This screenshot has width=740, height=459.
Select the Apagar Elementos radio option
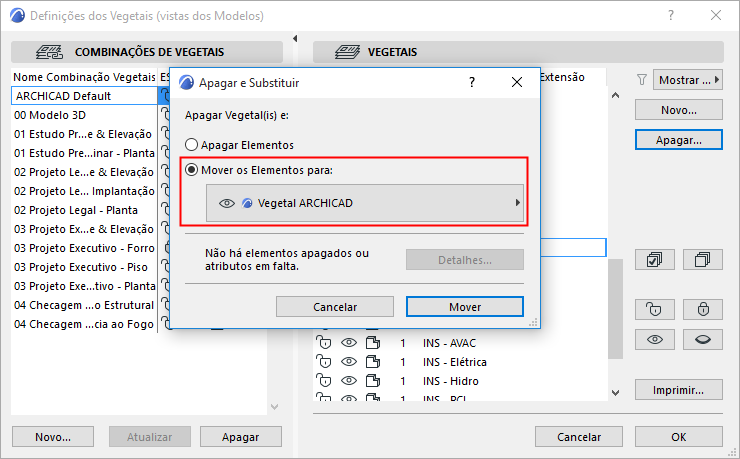(192, 144)
